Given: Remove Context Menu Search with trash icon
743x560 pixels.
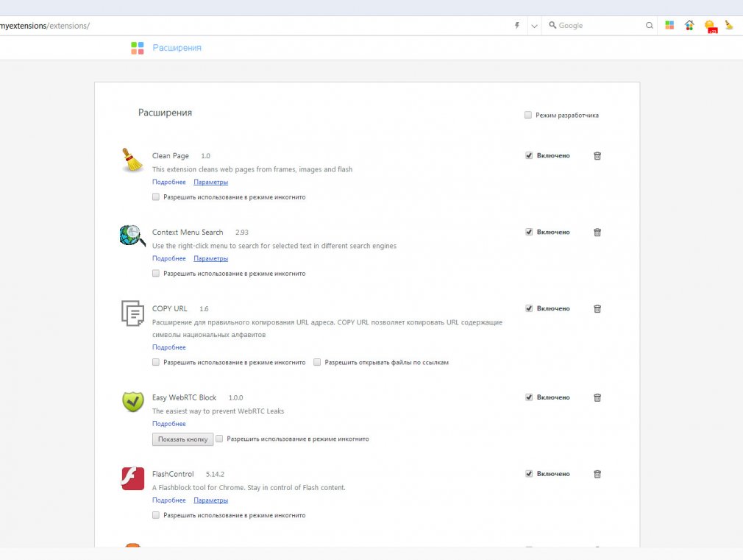Looking at the screenshot, I should pos(597,232).
